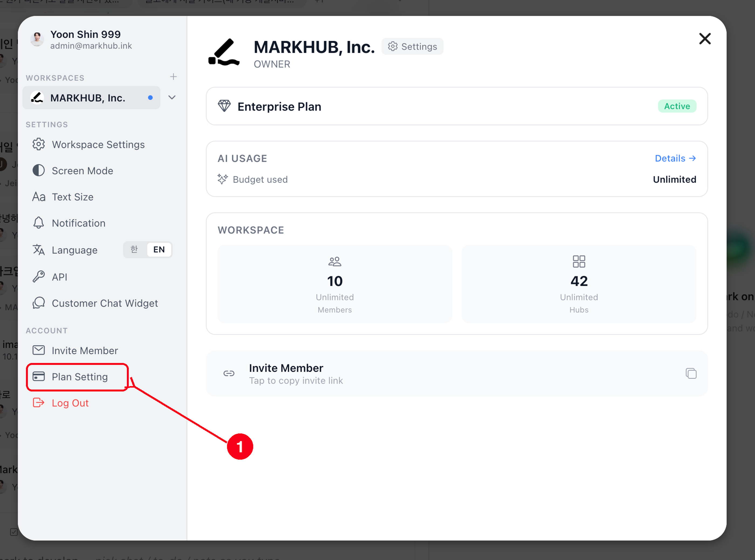Open Workspace Settings

98,145
